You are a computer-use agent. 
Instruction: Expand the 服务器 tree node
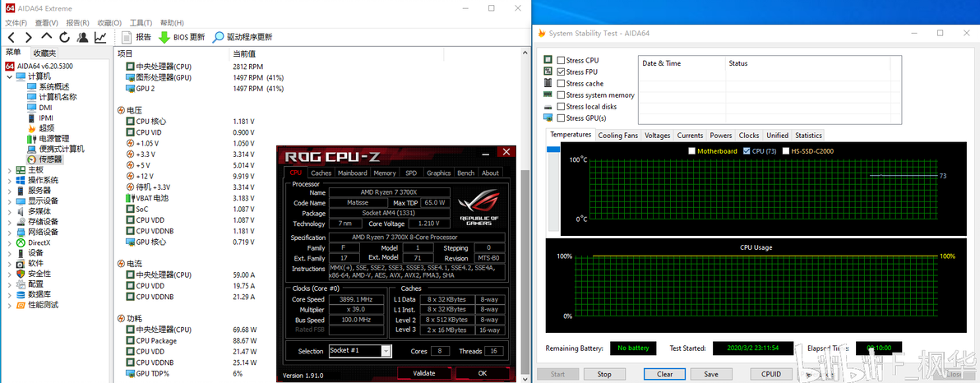tap(9, 191)
